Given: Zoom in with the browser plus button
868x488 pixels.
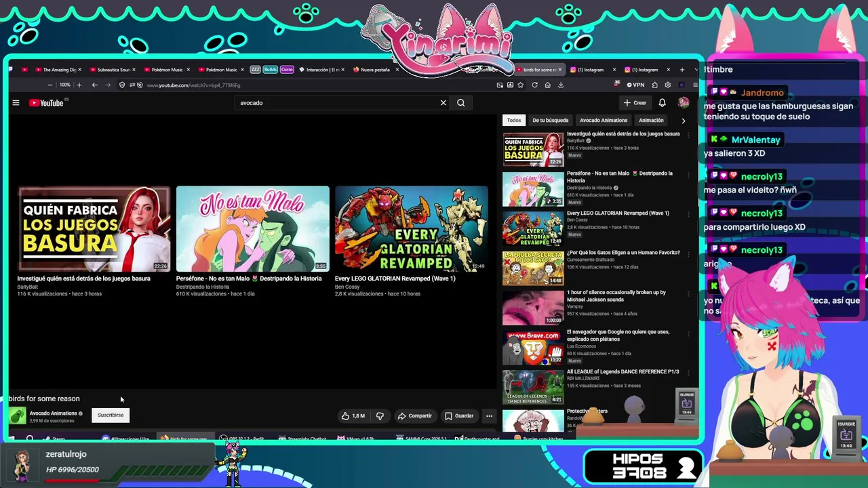Looking at the screenshot, I should point(79,85).
